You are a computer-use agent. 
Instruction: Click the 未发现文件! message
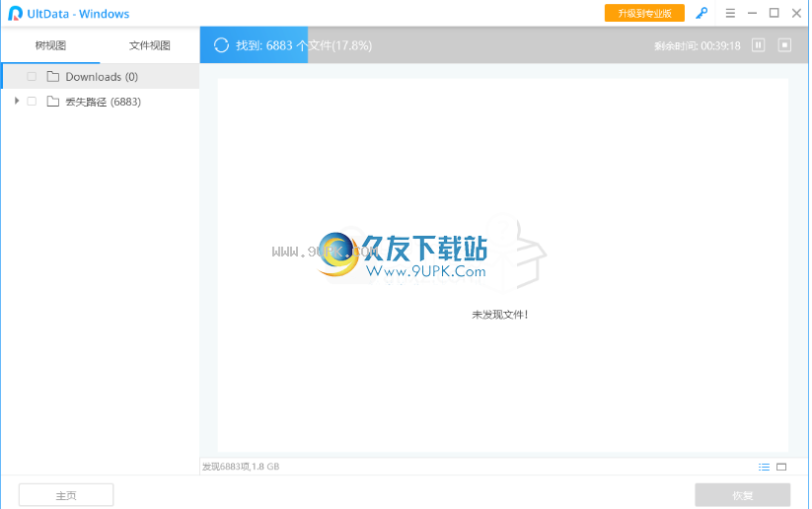pos(500,315)
